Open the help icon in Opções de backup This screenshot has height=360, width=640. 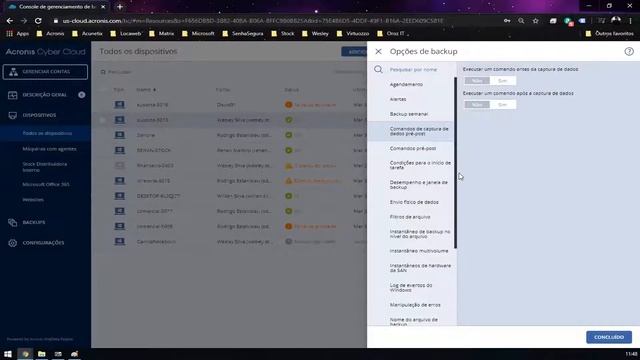(629, 51)
